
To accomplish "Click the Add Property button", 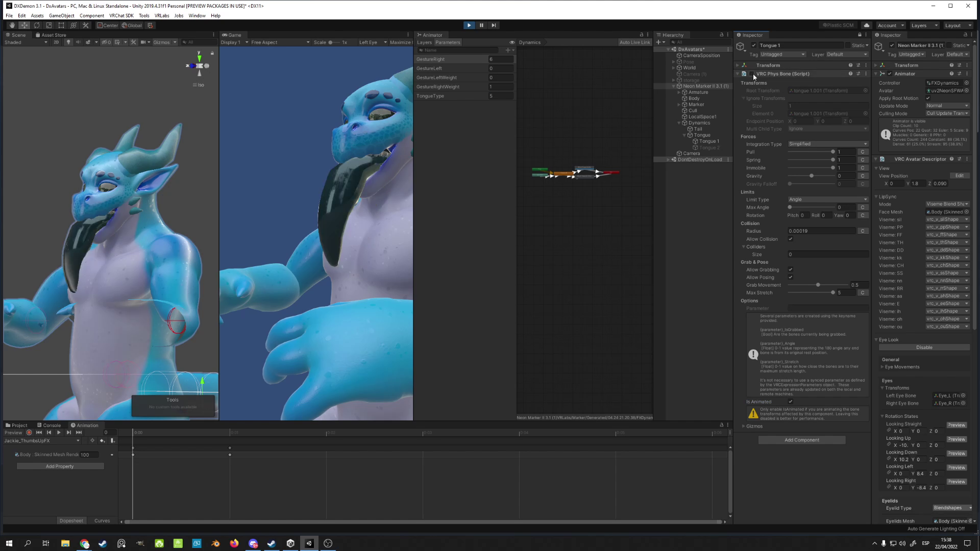I will pos(60,466).
